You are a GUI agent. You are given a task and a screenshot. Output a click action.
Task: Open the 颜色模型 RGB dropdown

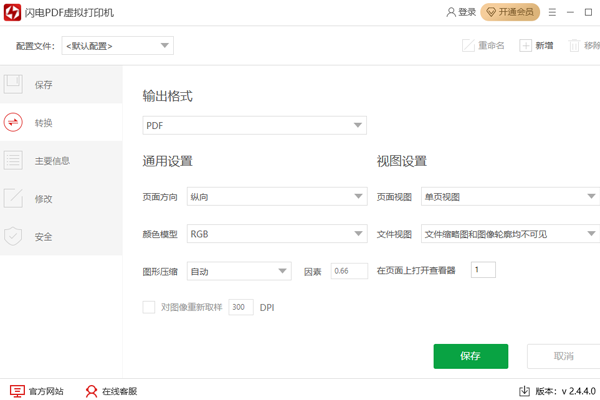point(277,234)
